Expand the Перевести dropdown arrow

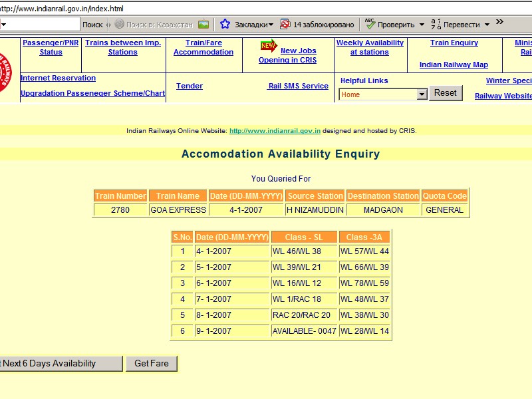(x=487, y=25)
